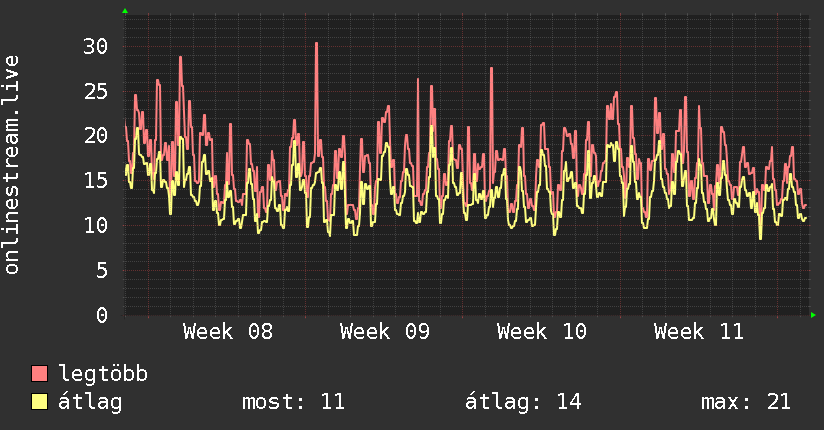Screen dimensions: 824x430
Task: Click the 'átlag: 14' statistic value
Action: pos(523,402)
